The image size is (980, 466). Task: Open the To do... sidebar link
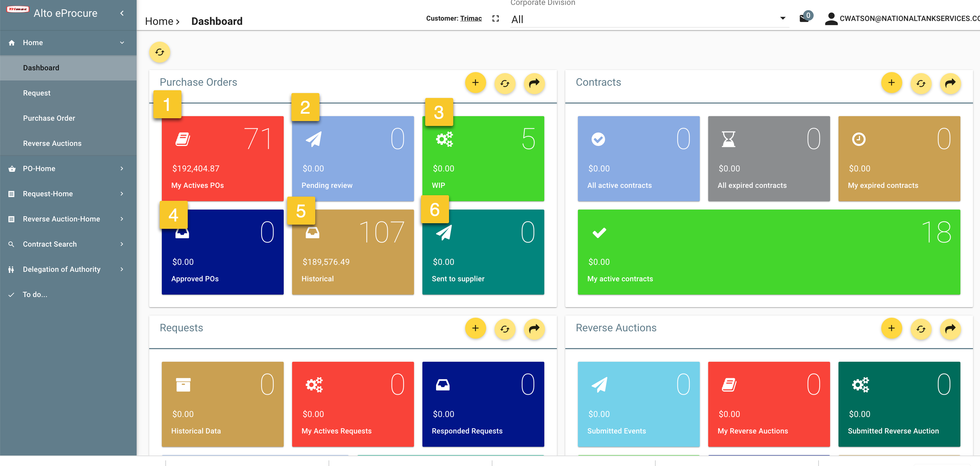[35, 294]
